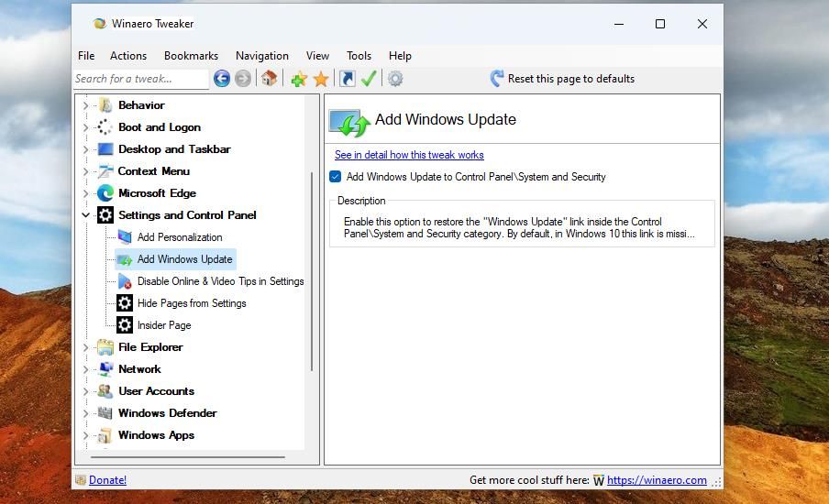Expand the Windows Apps node
Image resolution: width=829 pixels, height=504 pixels.
pos(85,435)
